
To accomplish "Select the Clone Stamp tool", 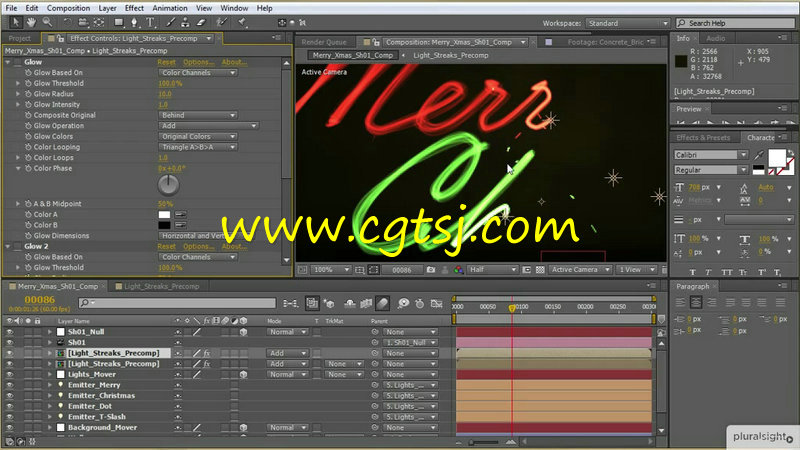I will tap(186, 22).
